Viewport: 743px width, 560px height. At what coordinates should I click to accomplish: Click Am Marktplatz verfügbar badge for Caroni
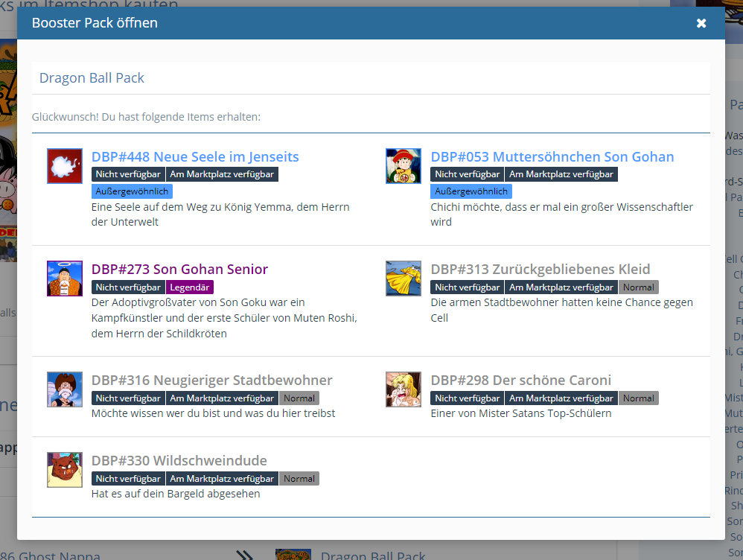point(561,398)
